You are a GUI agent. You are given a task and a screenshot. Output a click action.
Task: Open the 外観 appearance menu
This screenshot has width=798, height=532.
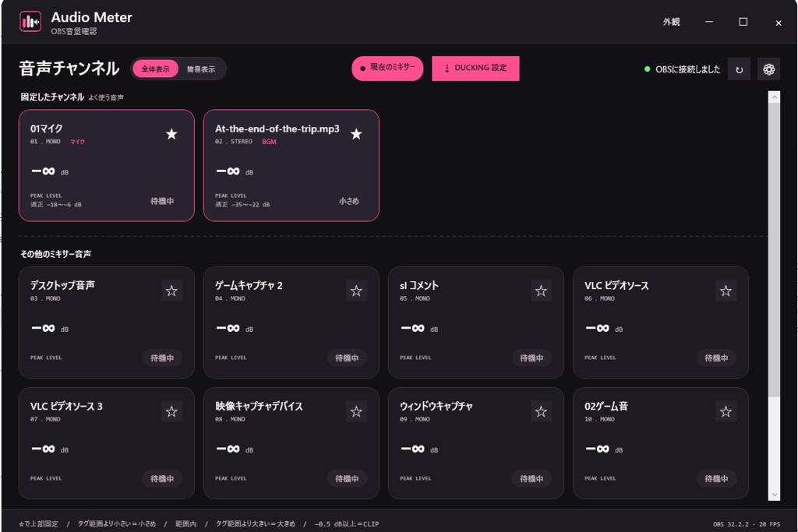[x=671, y=22]
